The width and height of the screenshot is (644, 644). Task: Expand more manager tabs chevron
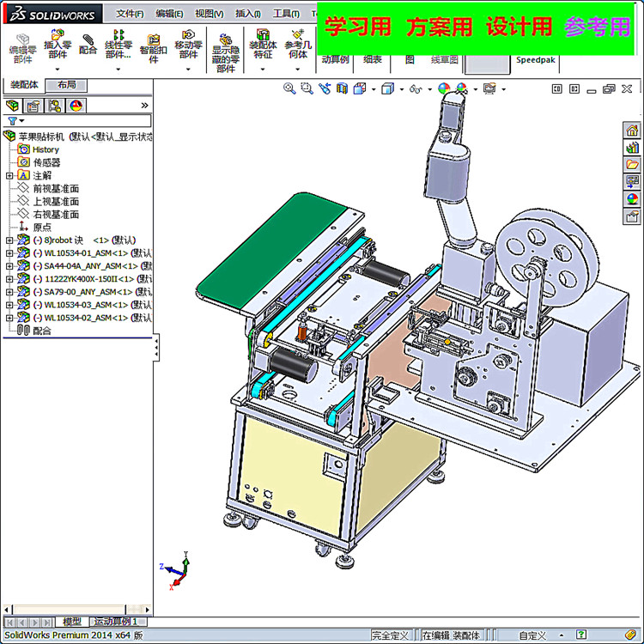(144, 106)
